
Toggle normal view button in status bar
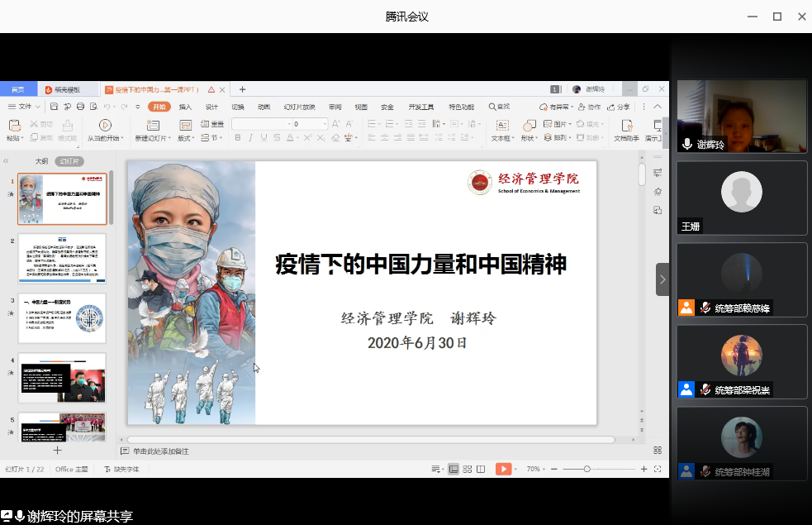tap(453, 469)
